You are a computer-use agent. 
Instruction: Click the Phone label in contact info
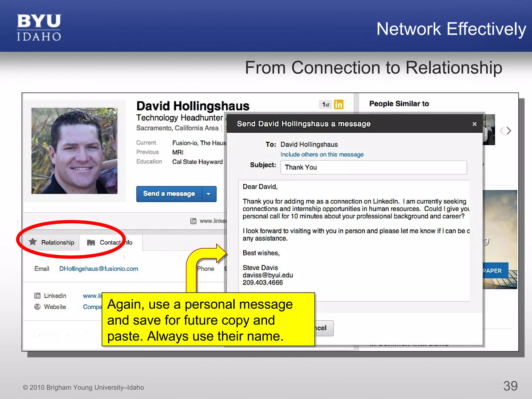pyautogui.click(x=206, y=269)
